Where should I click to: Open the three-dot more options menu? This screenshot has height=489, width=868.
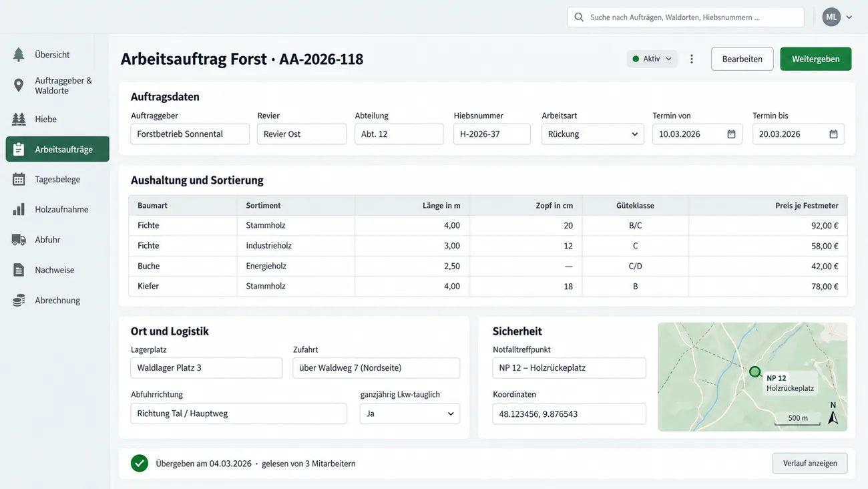(692, 59)
